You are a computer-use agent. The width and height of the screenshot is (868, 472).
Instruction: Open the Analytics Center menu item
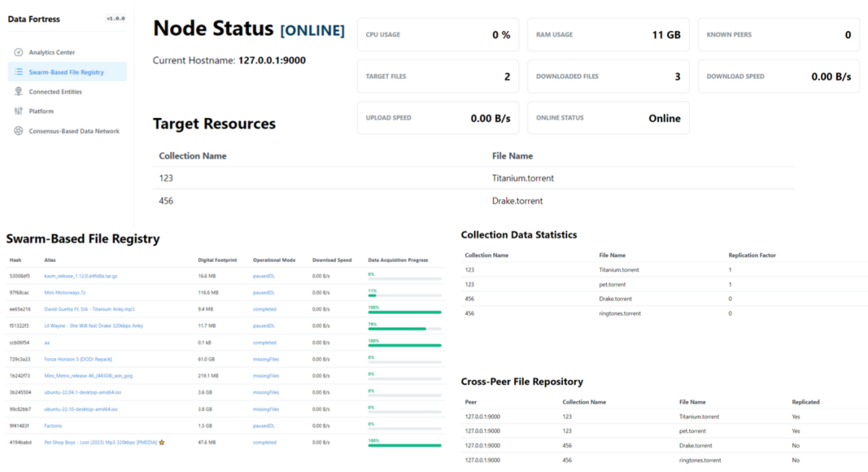pyautogui.click(x=51, y=52)
